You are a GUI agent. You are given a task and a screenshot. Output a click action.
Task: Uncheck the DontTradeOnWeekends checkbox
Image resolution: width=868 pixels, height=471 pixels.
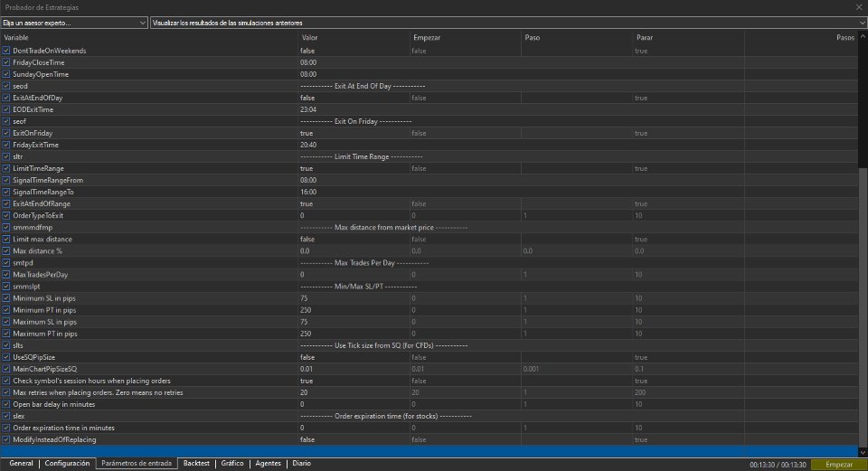point(6,51)
